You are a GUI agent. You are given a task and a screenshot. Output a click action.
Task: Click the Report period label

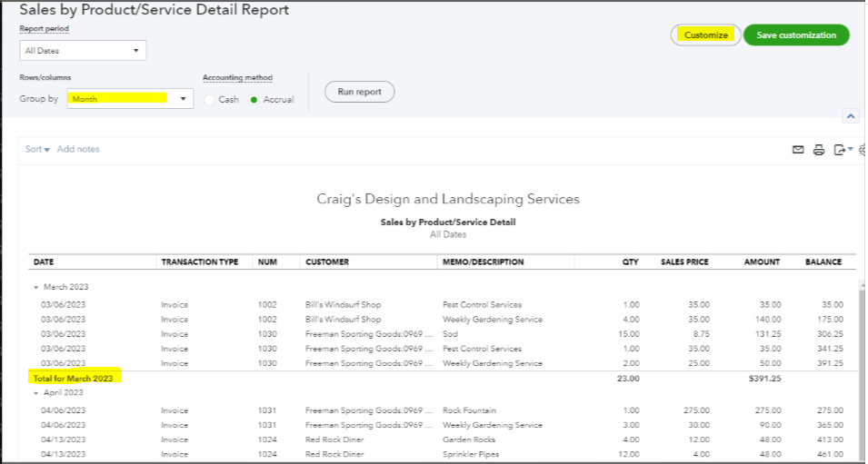point(45,29)
